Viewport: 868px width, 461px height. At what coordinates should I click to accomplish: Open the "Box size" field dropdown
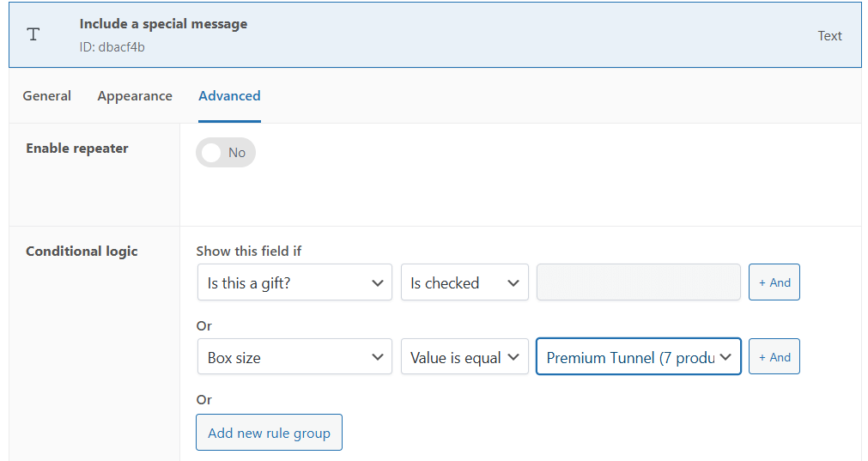294,357
